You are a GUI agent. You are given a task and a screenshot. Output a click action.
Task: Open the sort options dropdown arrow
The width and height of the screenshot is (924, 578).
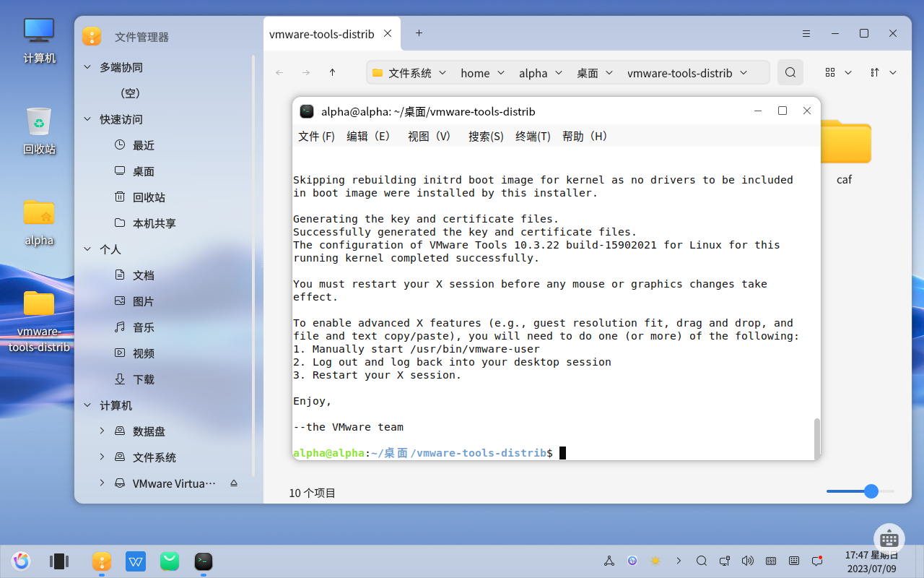click(893, 72)
